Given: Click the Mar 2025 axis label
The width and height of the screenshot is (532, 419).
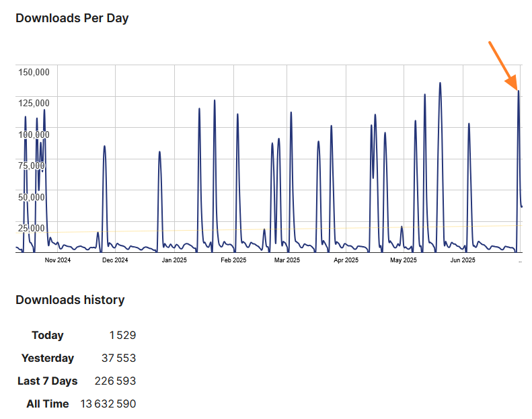Looking at the screenshot, I should (x=287, y=260).
